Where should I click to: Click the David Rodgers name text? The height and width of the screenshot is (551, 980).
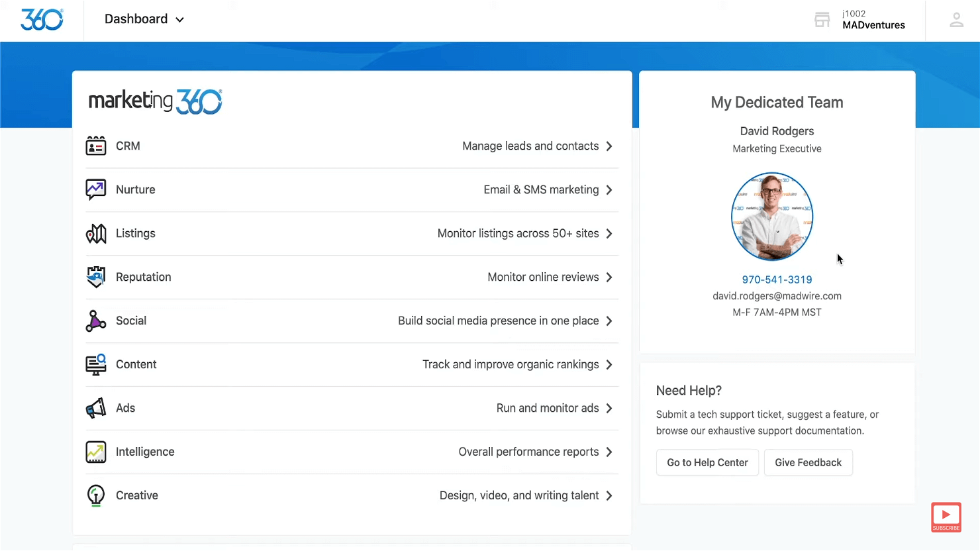click(777, 131)
